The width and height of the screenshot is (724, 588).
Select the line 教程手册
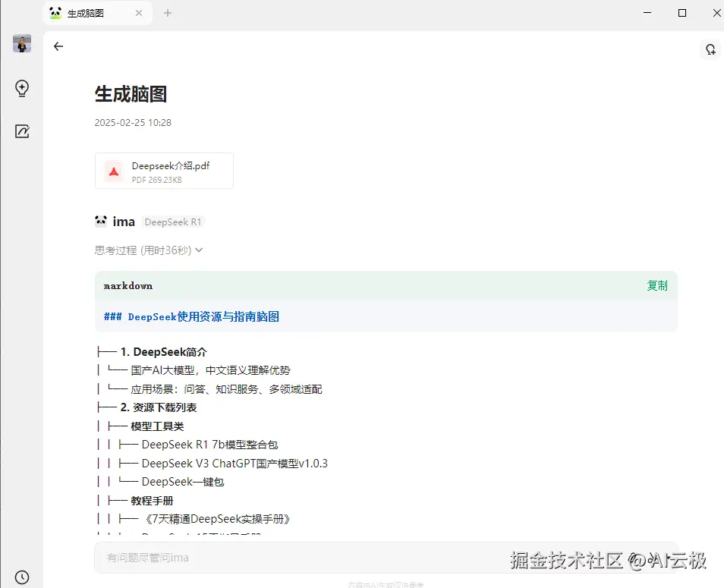(x=152, y=501)
